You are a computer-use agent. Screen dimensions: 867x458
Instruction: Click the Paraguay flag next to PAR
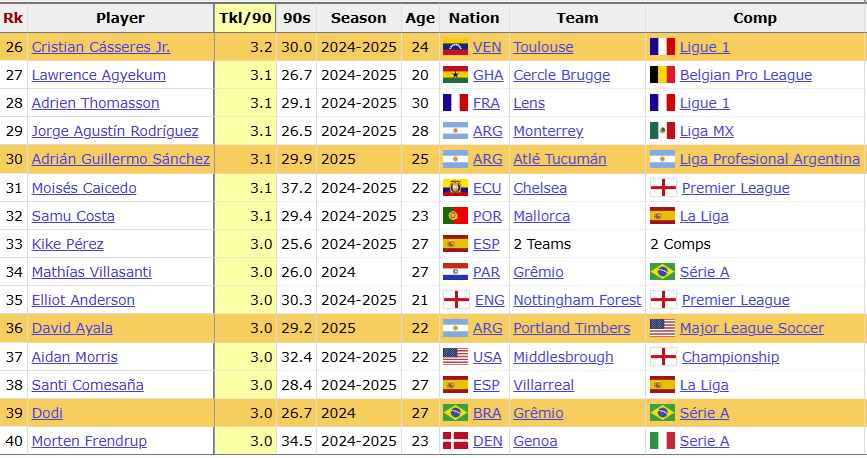coord(455,272)
